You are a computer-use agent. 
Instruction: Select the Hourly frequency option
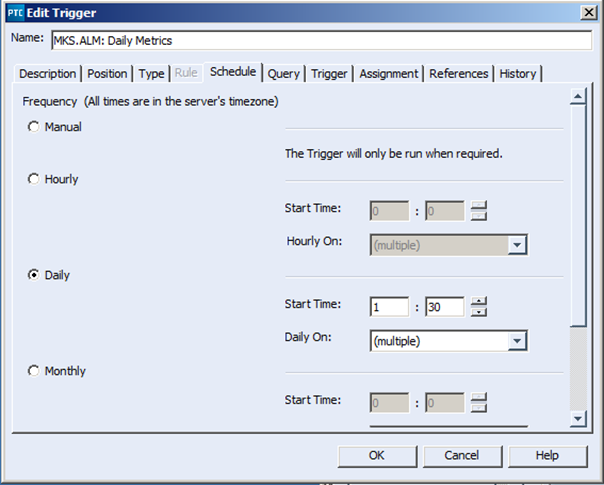pos(34,179)
